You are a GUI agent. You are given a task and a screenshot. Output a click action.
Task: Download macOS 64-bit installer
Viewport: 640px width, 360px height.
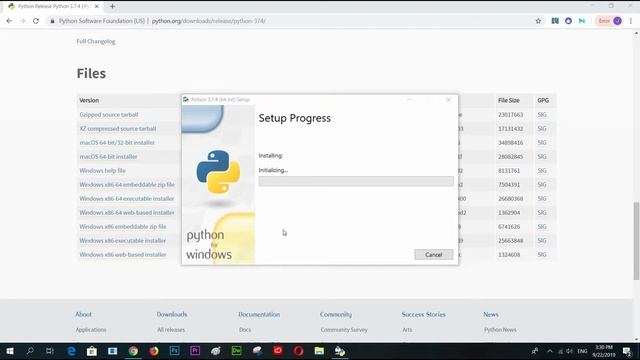(x=109, y=157)
